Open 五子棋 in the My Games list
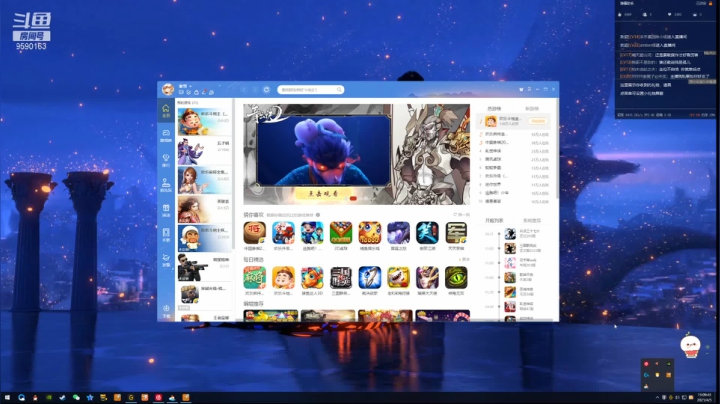Viewport: 720px width, 404px height. pos(204,151)
